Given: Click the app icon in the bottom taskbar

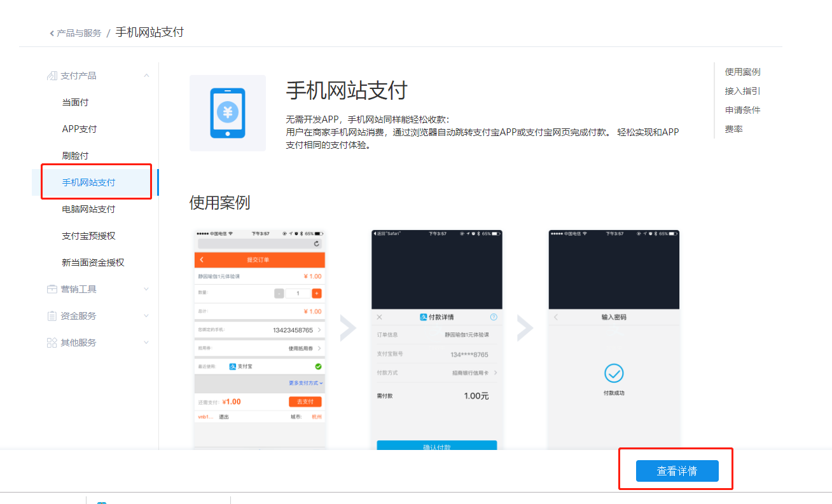Looking at the screenshot, I should point(102,501).
